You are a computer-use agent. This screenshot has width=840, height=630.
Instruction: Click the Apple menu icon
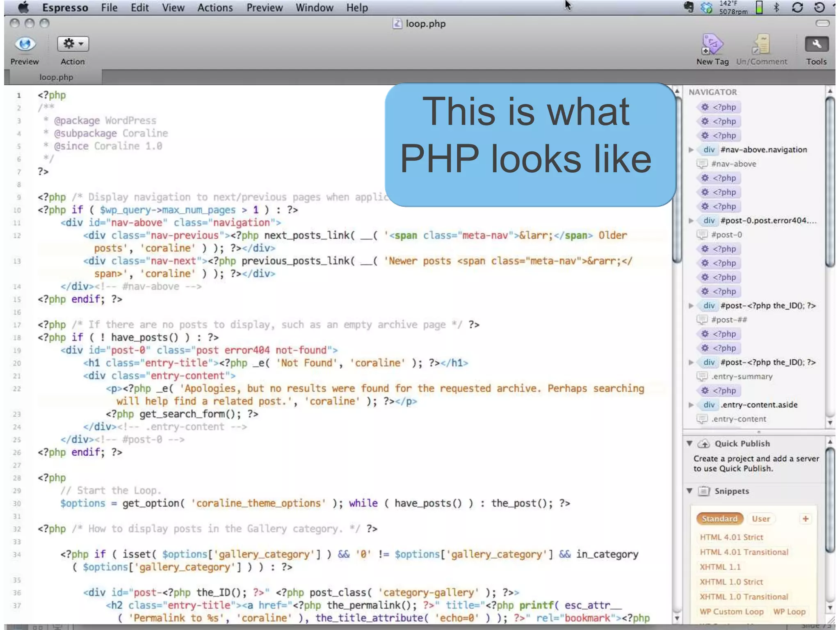[x=23, y=7]
